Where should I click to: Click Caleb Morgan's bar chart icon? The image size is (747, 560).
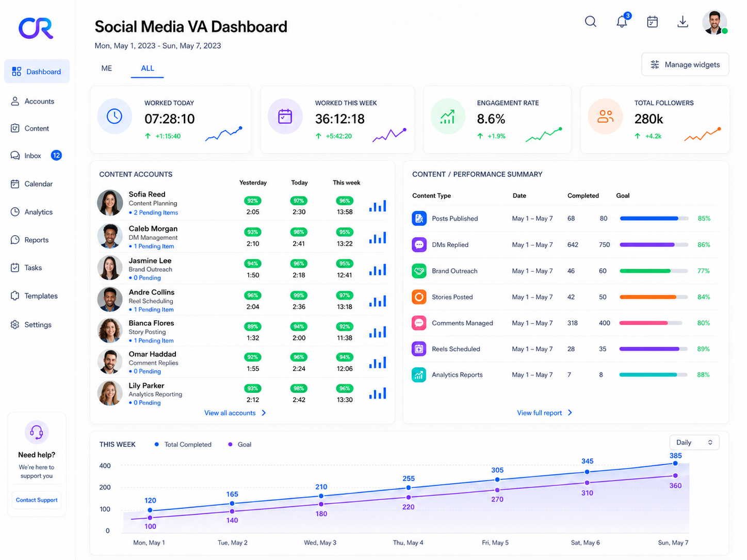click(x=378, y=238)
